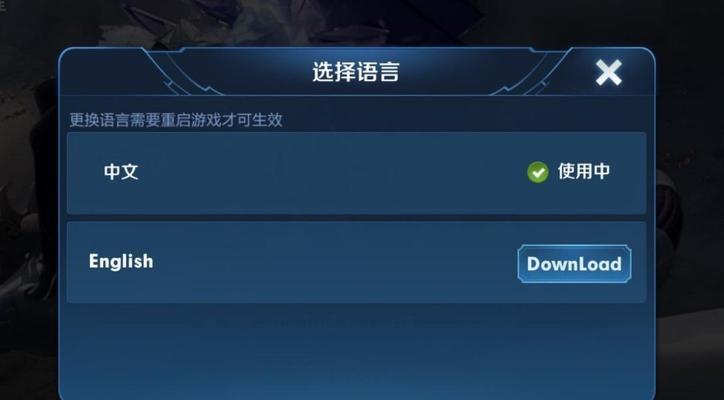This screenshot has height=400, width=724.
Task: Tap the English text label
Action: click(x=121, y=261)
